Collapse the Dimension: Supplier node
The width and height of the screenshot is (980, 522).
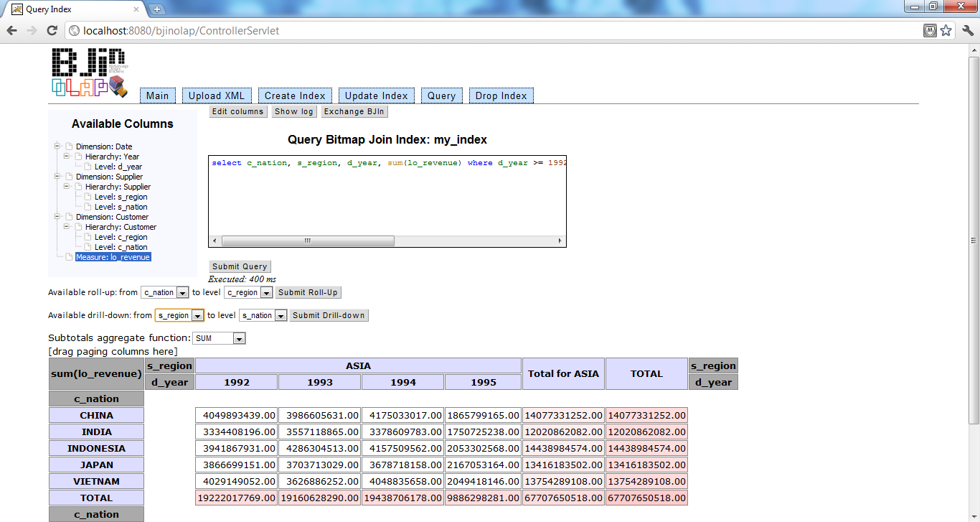coord(57,177)
